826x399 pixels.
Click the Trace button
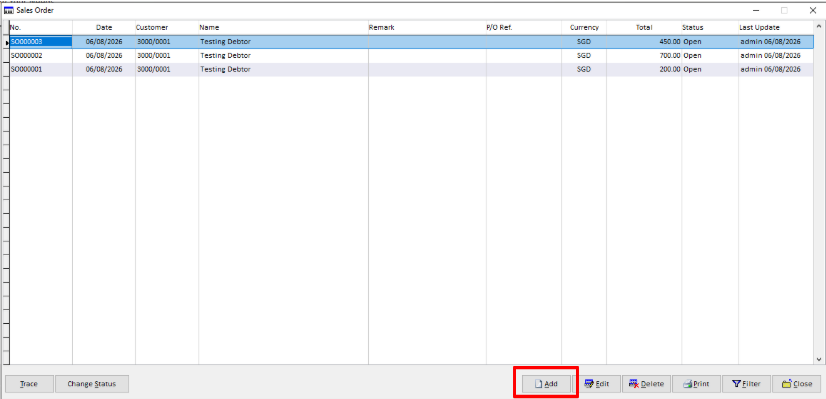click(x=29, y=384)
